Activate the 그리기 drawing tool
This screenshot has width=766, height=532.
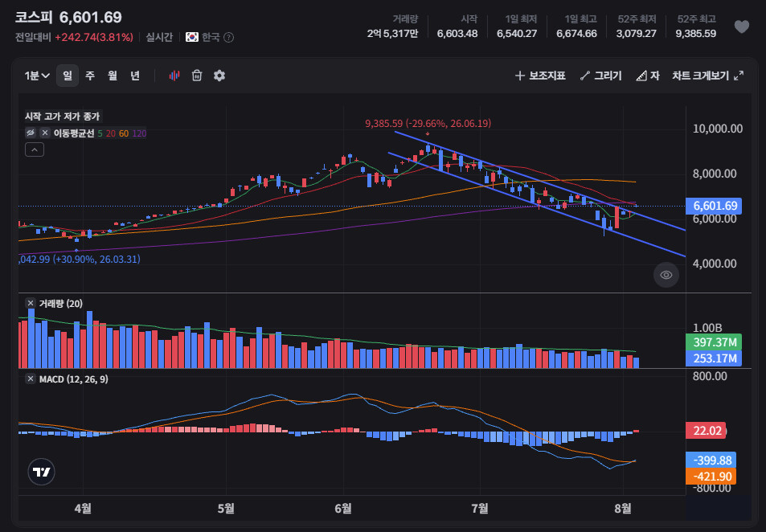click(x=600, y=76)
